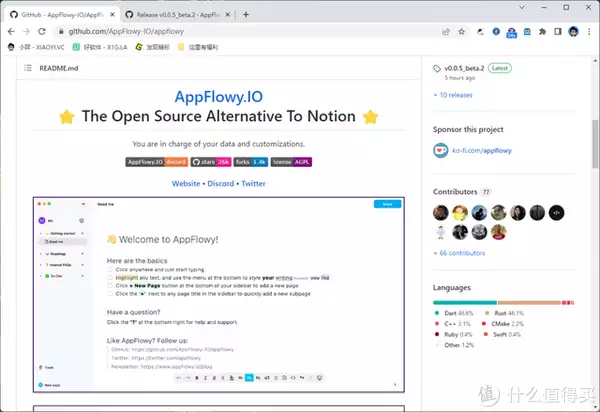600x412 pixels.
Task: Open the v0.0.5_beta.2 release link
Action: [464, 68]
